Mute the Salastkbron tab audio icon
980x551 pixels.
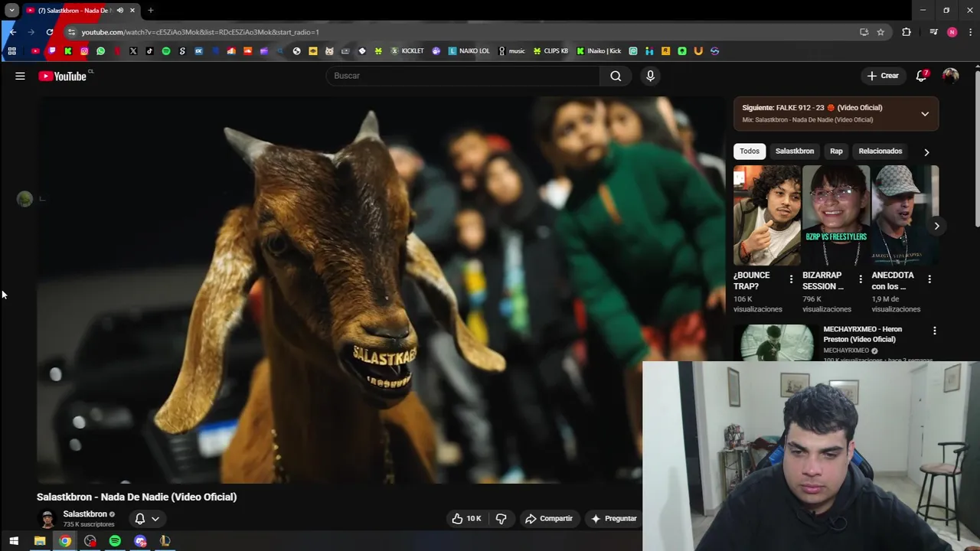click(119, 11)
